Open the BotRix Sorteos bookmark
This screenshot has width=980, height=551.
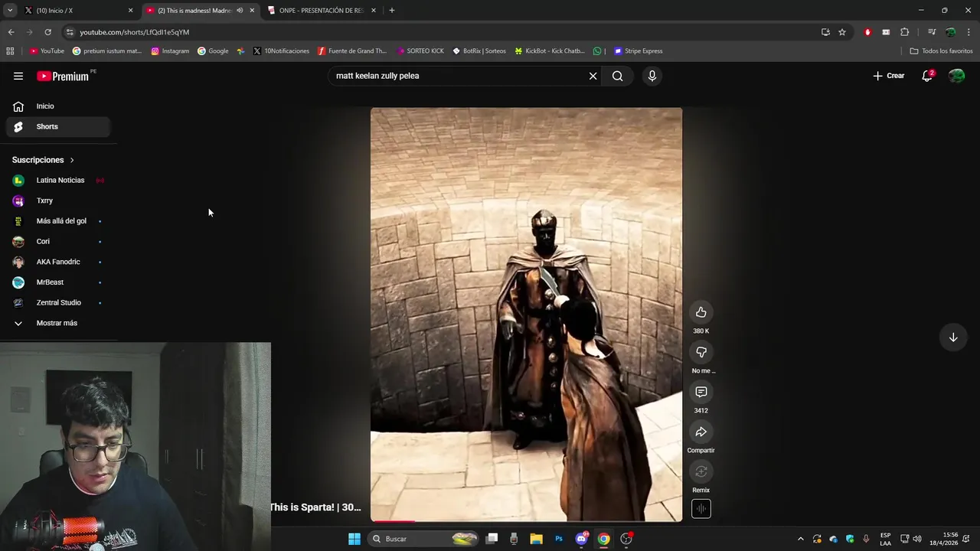click(x=479, y=51)
